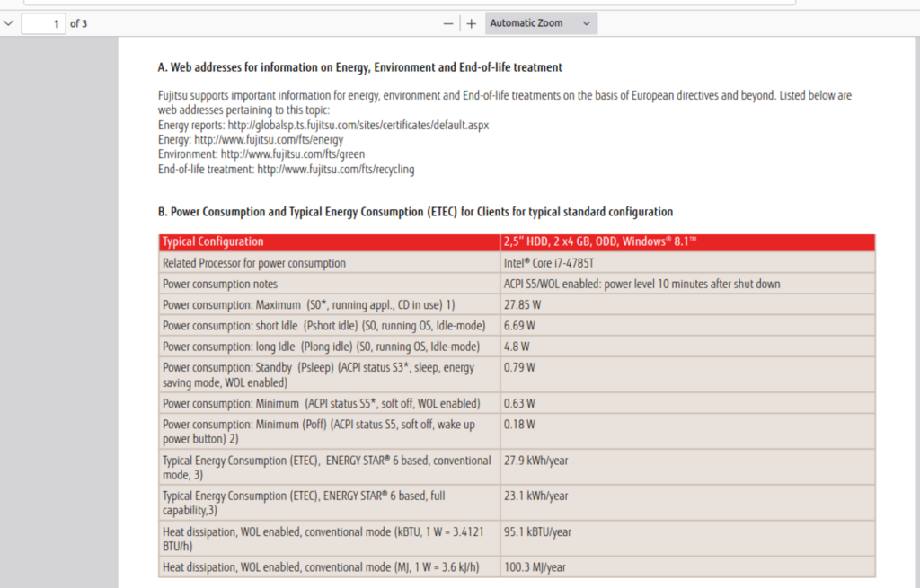The image size is (920, 588).
Task: Click the 95.1 kBTU/year heat dissipation value
Action: pyautogui.click(x=538, y=531)
